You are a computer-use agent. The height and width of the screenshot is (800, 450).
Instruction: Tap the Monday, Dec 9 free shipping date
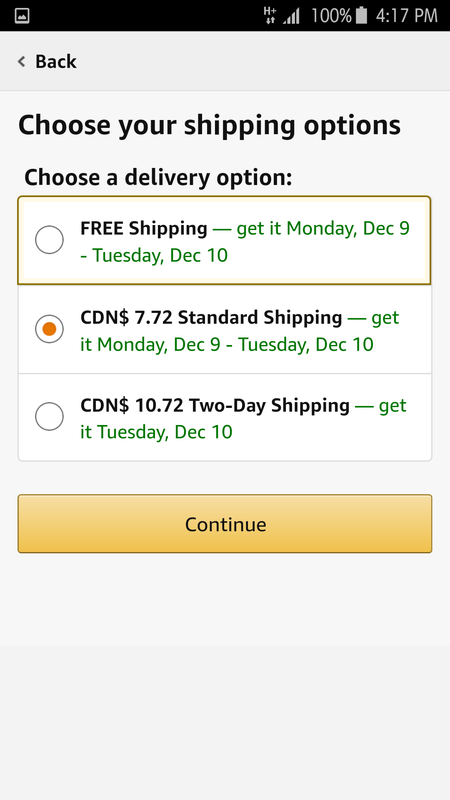(x=348, y=228)
